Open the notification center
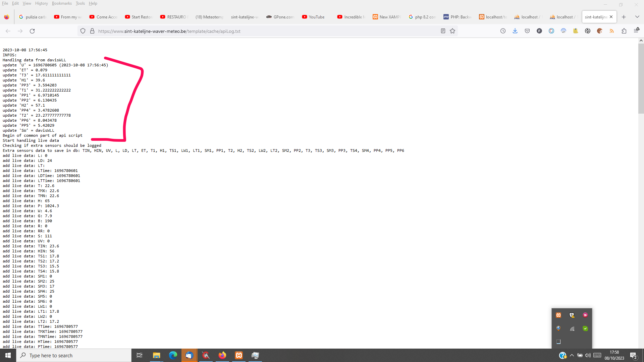 pyautogui.click(x=634, y=355)
